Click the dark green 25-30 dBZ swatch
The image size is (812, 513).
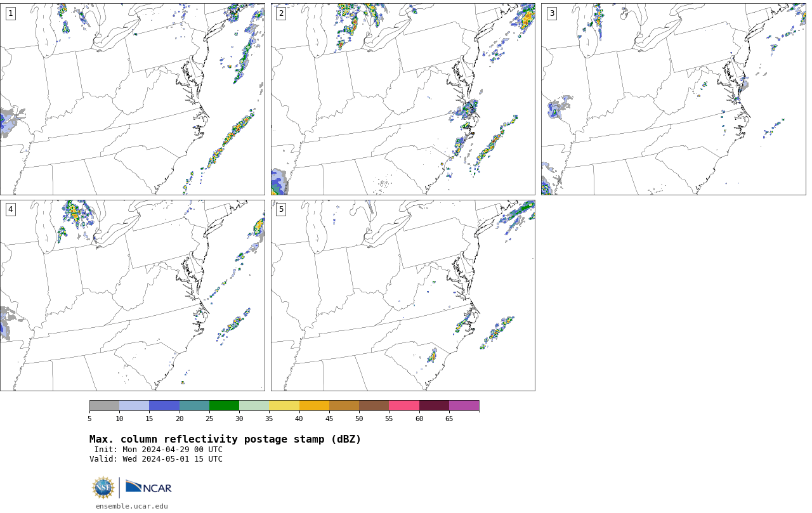(224, 406)
